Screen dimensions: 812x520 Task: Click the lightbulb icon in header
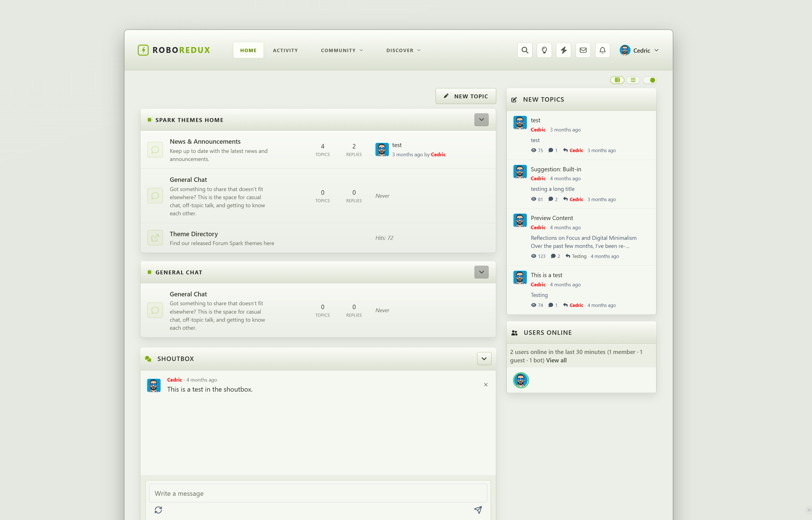[x=544, y=50]
